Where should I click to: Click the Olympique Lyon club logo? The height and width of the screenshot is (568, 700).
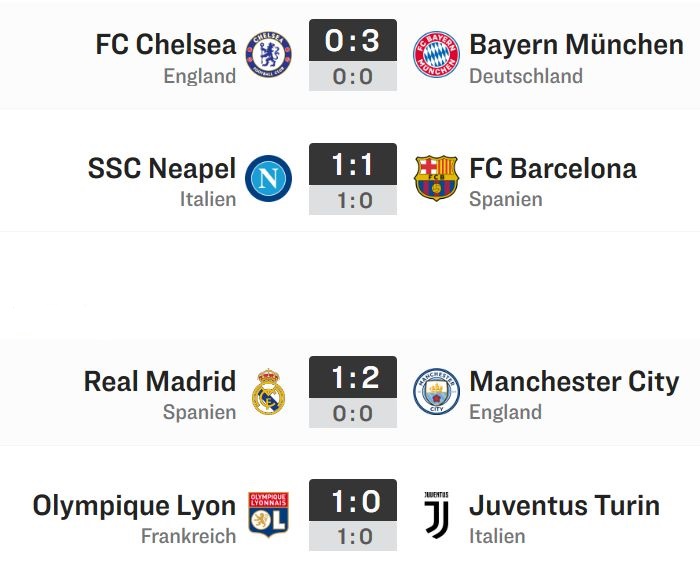coord(268,514)
